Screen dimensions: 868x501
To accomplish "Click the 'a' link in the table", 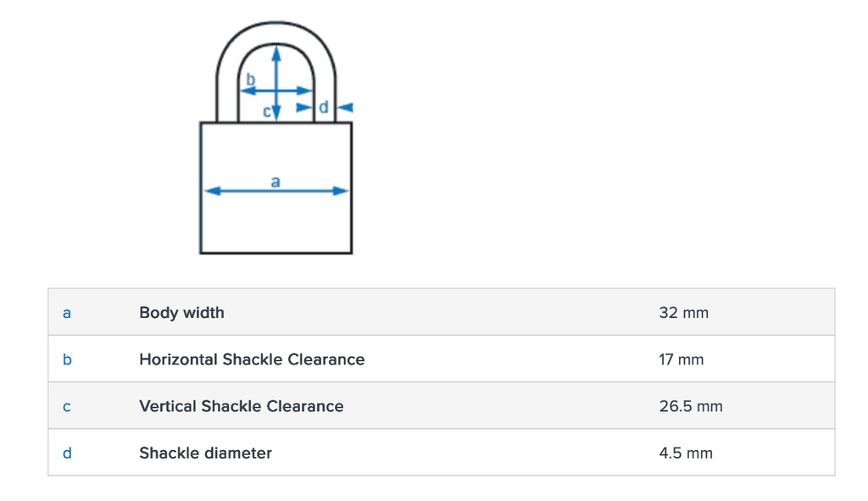I will click(x=67, y=313).
